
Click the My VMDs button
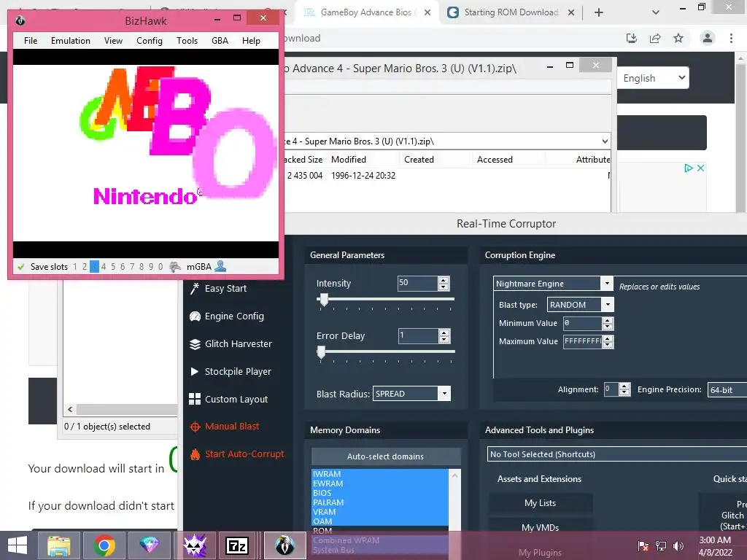click(541, 527)
